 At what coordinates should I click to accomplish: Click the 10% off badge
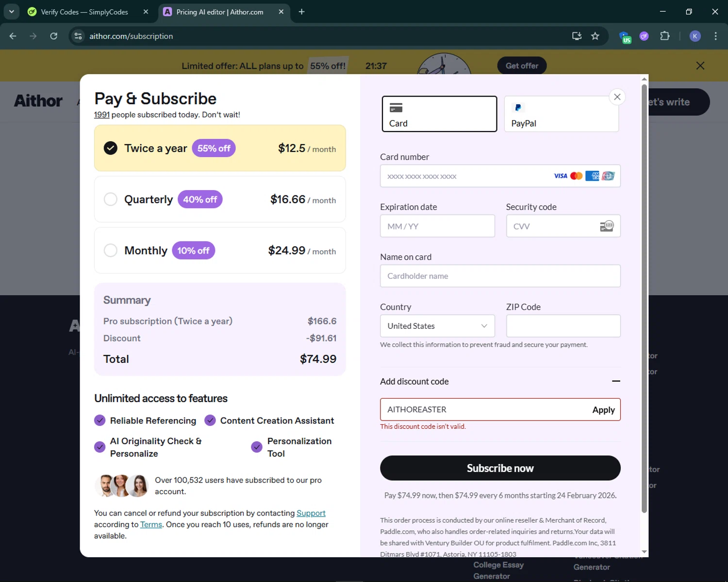pos(193,250)
